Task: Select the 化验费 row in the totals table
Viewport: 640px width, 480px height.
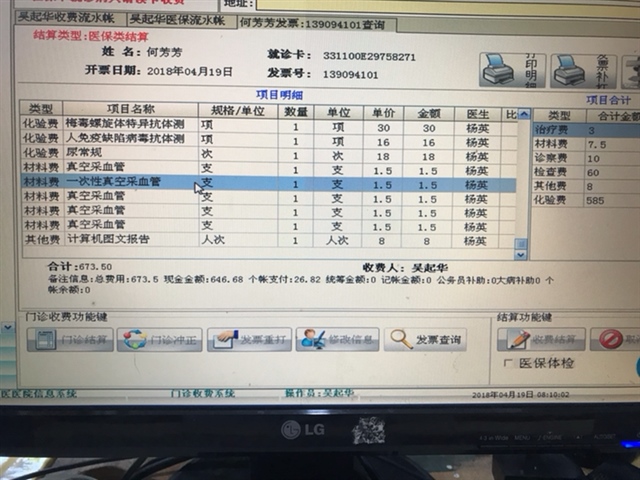Action: 555,200
